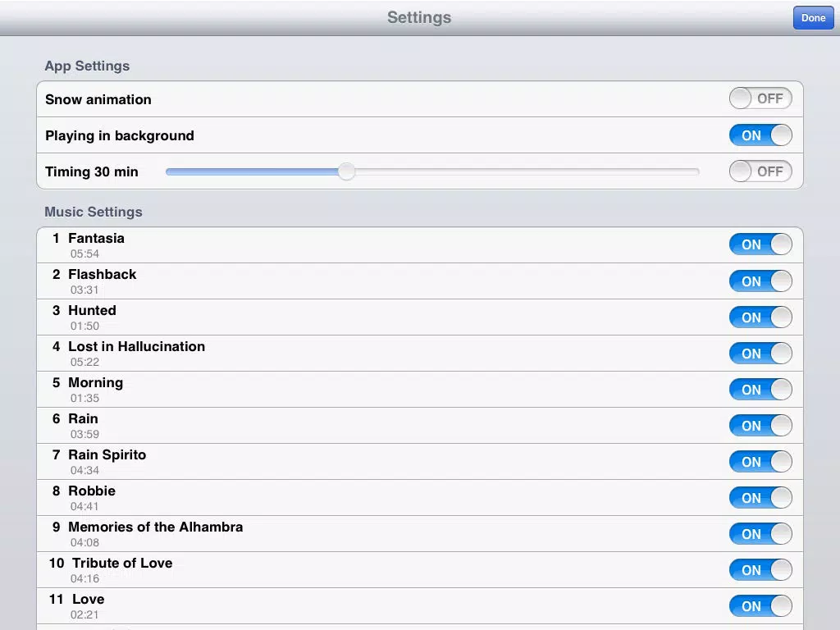The width and height of the screenshot is (840, 630).
Task: Click the 04:08 duration text
Action: (x=84, y=542)
